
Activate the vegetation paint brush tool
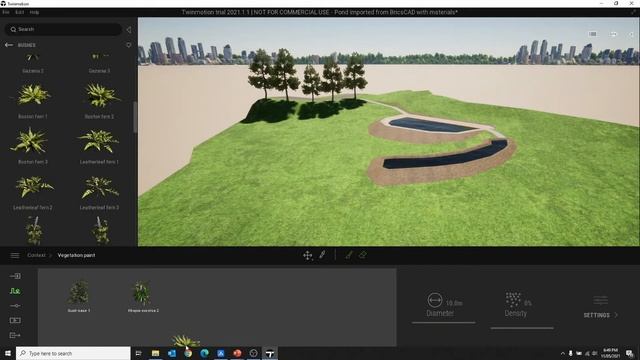point(349,255)
